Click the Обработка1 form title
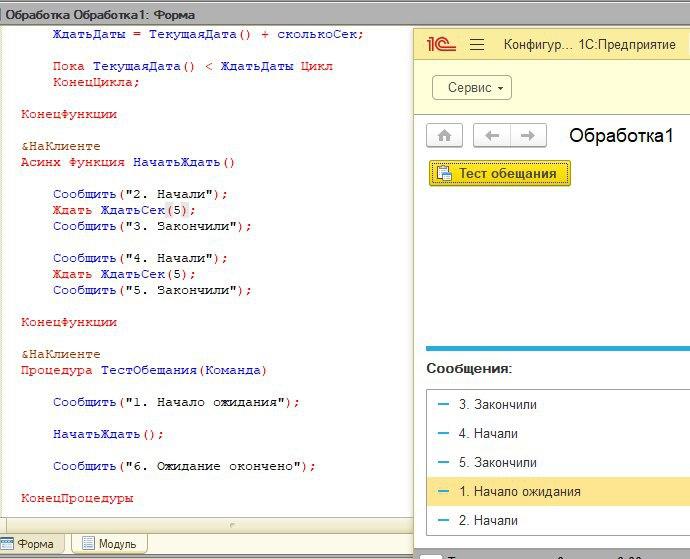Screen dimensions: 690x559 621,136
